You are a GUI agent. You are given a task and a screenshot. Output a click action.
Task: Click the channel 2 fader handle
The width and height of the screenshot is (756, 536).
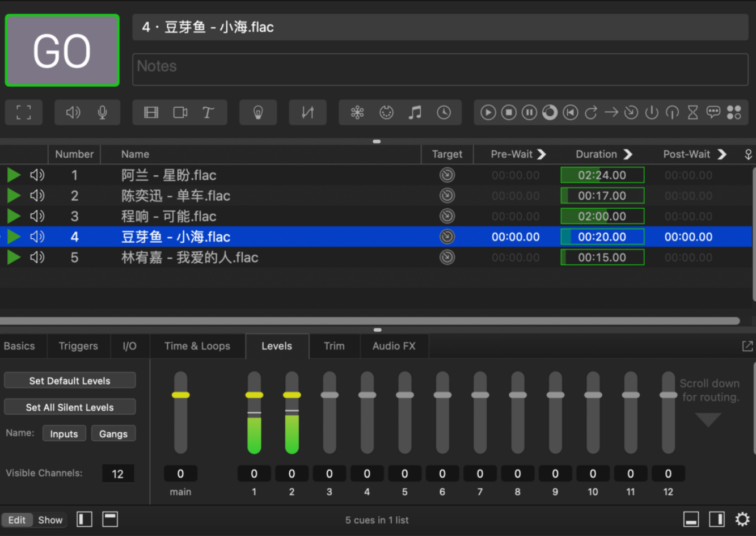coord(292,395)
